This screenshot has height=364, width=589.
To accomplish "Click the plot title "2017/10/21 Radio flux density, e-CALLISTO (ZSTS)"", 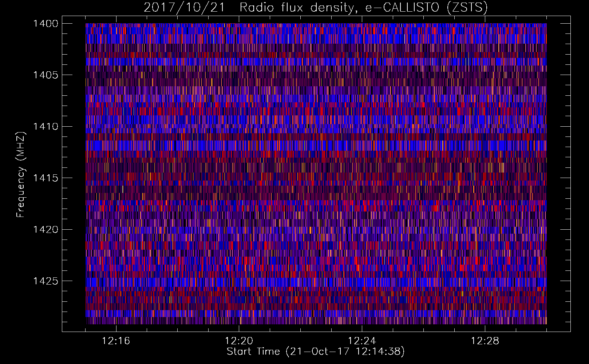I will pyautogui.click(x=316, y=8).
